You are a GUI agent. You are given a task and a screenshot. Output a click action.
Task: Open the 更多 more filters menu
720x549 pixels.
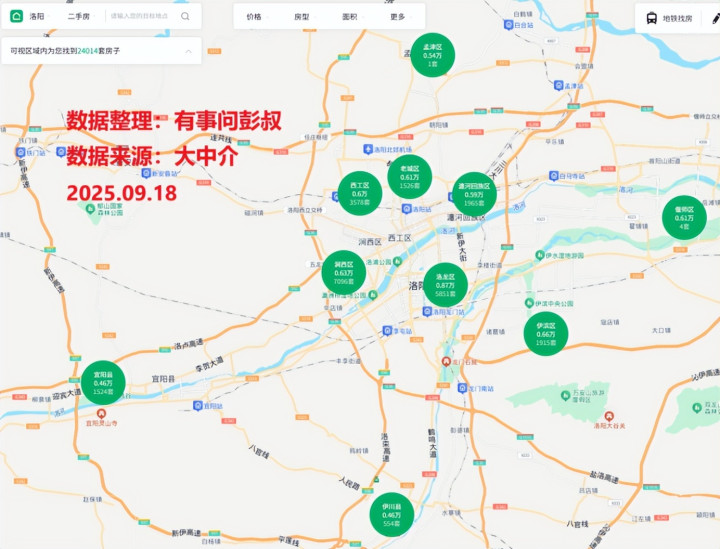click(x=400, y=17)
